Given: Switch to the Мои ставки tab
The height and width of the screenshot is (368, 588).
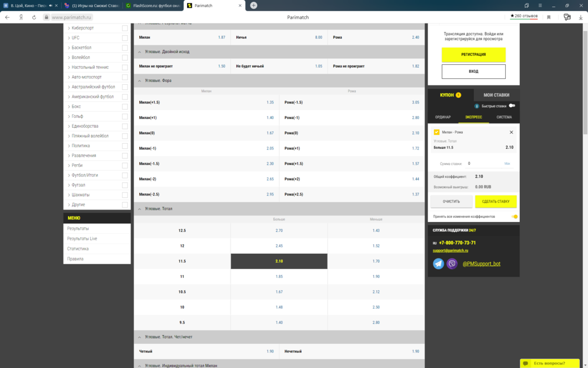Looking at the screenshot, I should tap(496, 95).
